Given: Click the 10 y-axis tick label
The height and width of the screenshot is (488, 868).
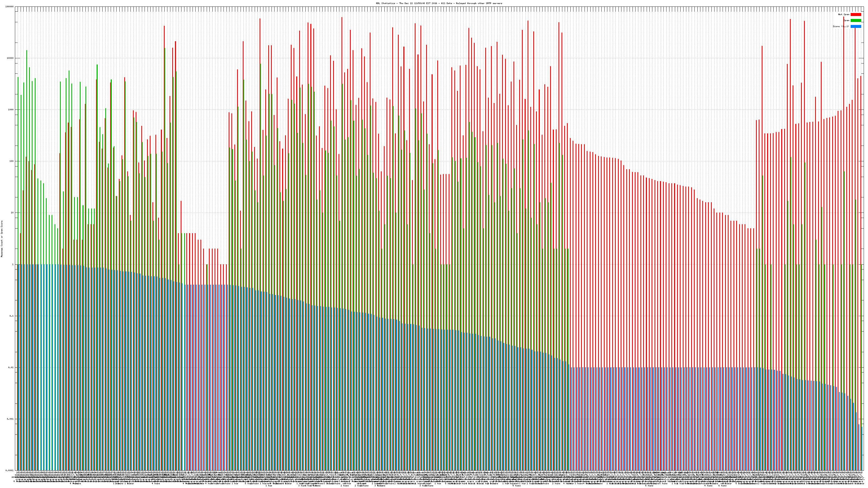Looking at the screenshot, I should tap(12, 213).
